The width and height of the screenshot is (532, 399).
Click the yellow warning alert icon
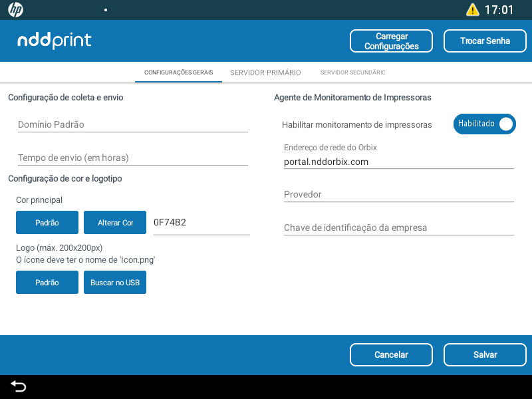[472, 10]
